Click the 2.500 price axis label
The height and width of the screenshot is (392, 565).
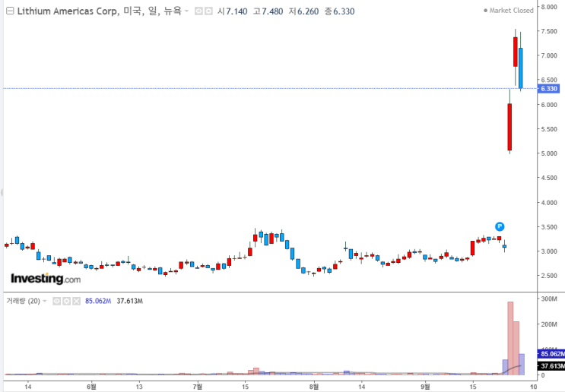(549, 276)
